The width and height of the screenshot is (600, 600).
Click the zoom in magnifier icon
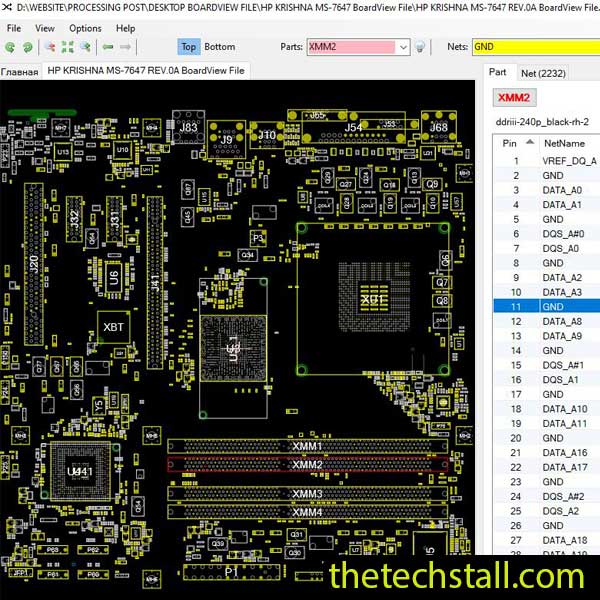pyautogui.click(x=86, y=47)
